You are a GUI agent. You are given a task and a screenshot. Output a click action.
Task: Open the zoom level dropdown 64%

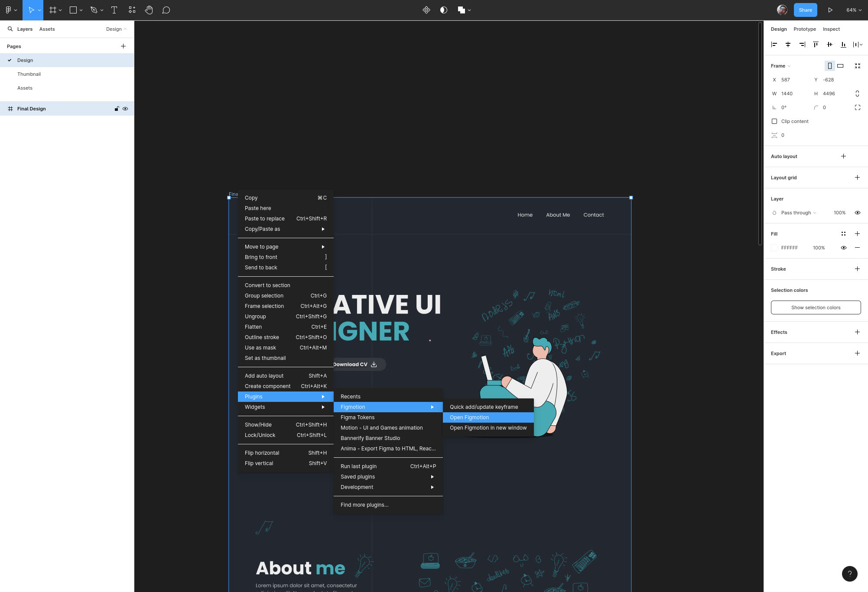pos(854,10)
